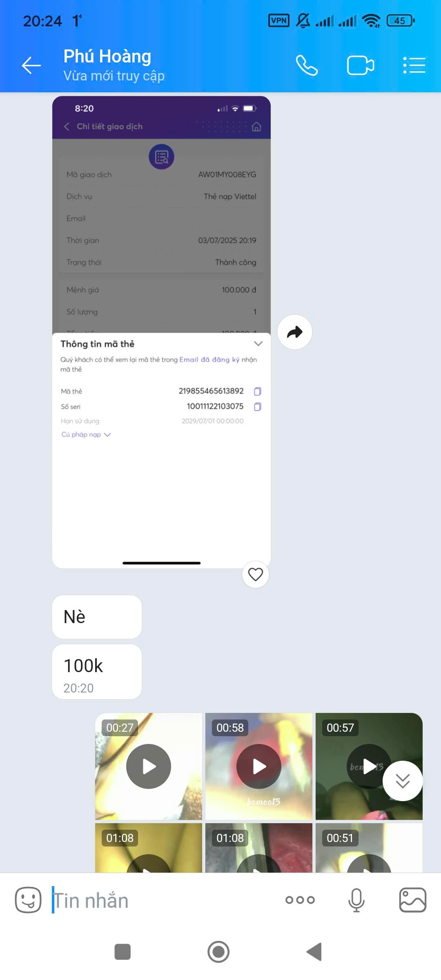
Task: Open more attachment options (three dots)
Action: click(300, 900)
